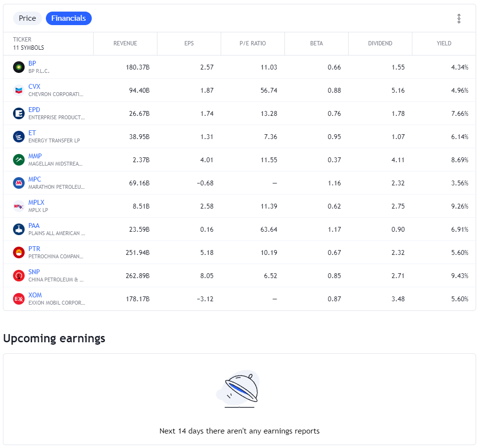Click CVX dividend value 5.16
494x448 pixels.
pos(398,90)
